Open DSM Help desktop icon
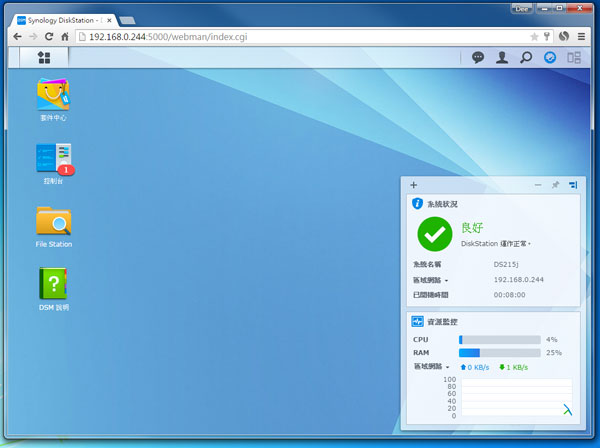Image resolution: width=600 pixels, height=448 pixels. pyautogui.click(x=54, y=285)
